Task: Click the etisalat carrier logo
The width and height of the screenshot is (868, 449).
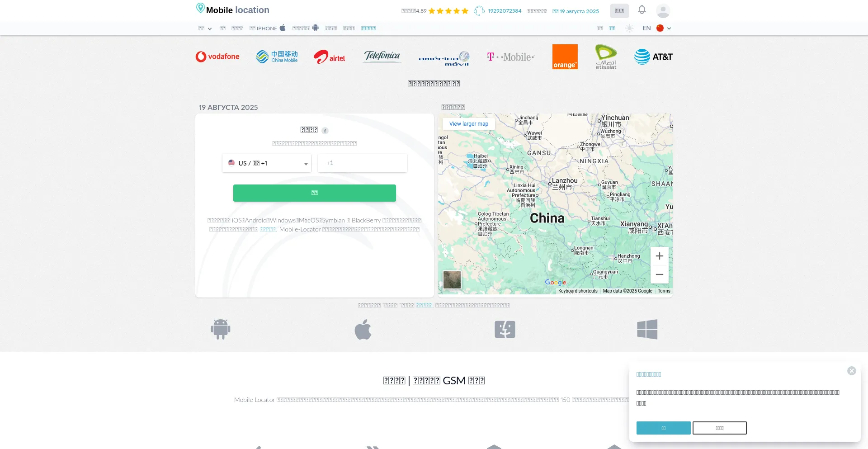Action: [x=606, y=57]
